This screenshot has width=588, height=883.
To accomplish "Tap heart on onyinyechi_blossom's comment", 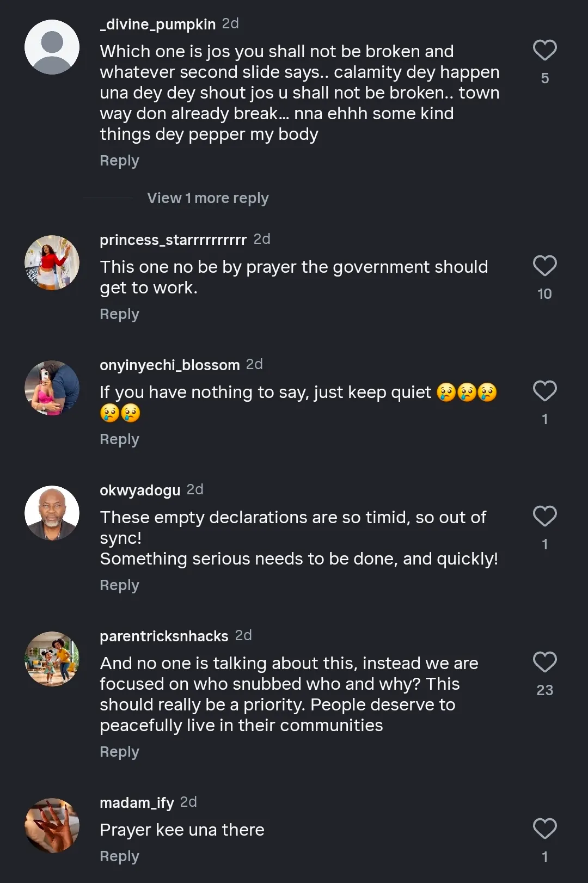I will [544, 391].
